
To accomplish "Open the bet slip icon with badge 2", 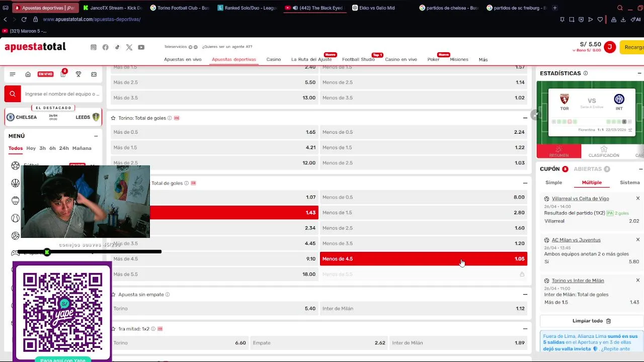I will pyautogui.click(x=63, y=73).
